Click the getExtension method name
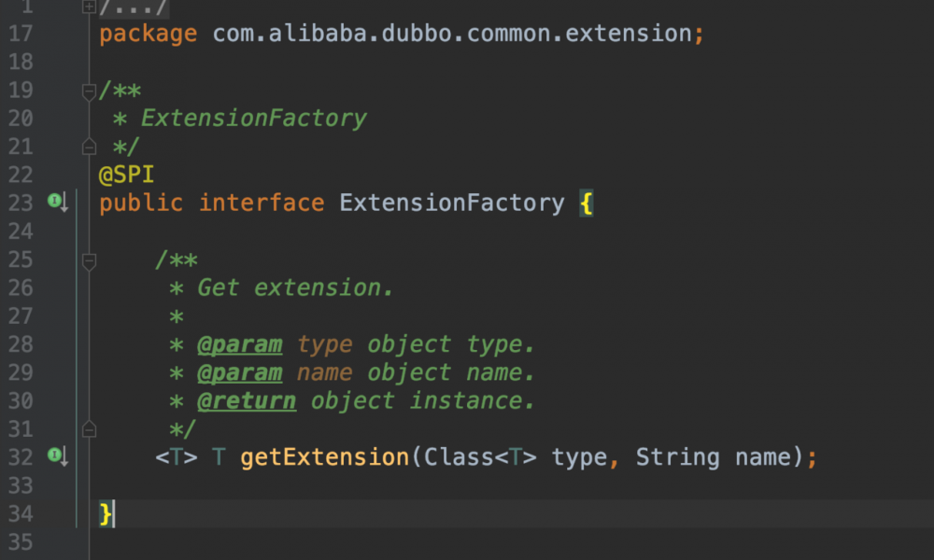The image size is (934, 560). point(324,457)
